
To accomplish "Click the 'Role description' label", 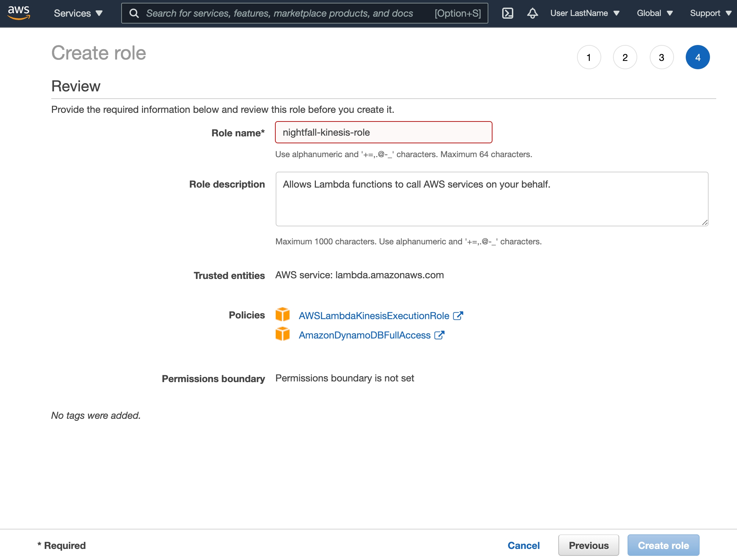I will tap(227, 184).
